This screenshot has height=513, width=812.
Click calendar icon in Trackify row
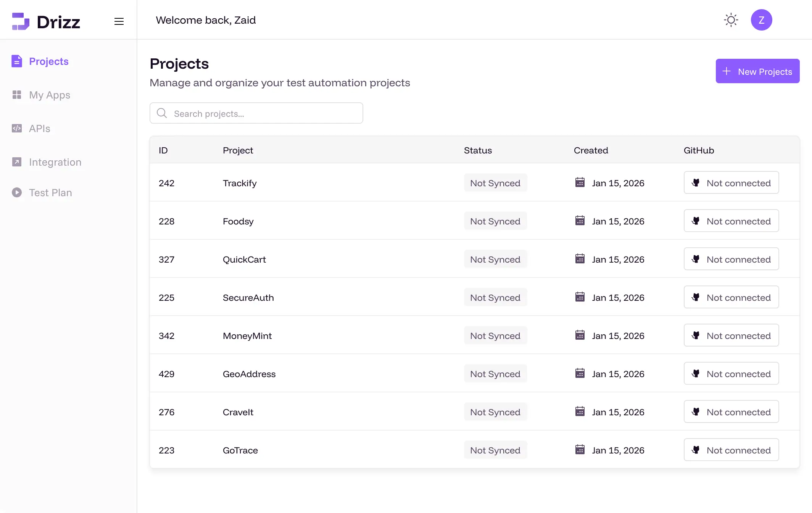click(580, 182)
